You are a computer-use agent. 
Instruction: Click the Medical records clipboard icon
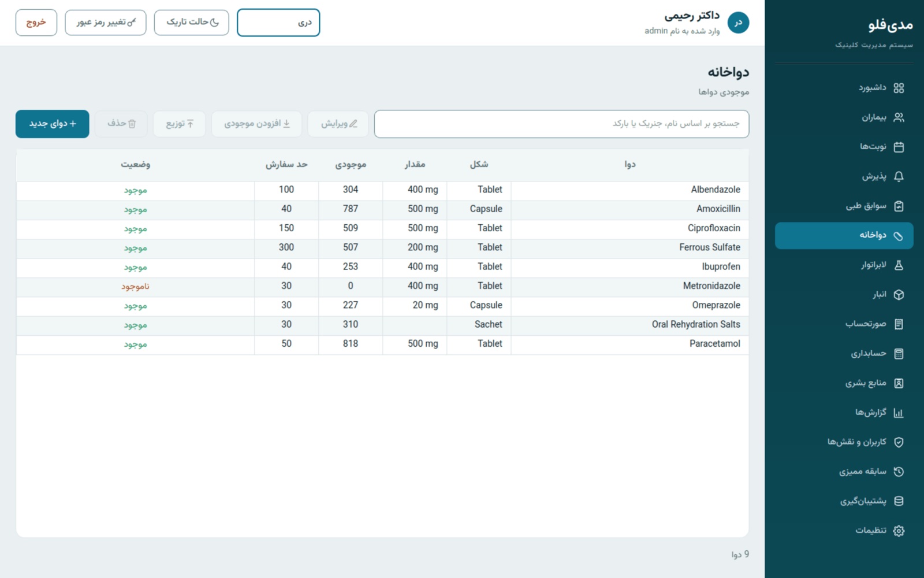[x=899, y=206]
